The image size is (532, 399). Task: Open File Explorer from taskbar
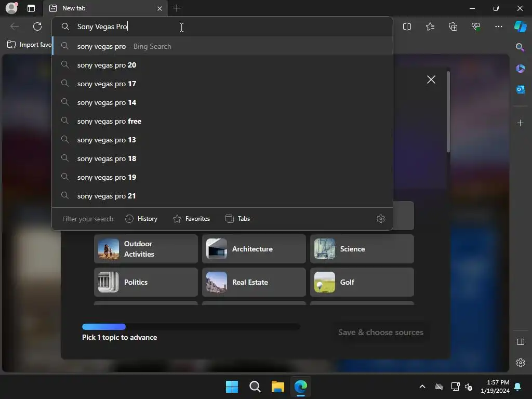coord(277,387)
